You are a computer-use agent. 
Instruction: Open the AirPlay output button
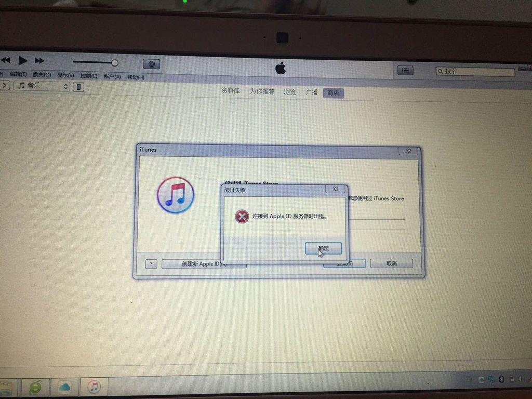pyautogui.click(x=151, y=64)
